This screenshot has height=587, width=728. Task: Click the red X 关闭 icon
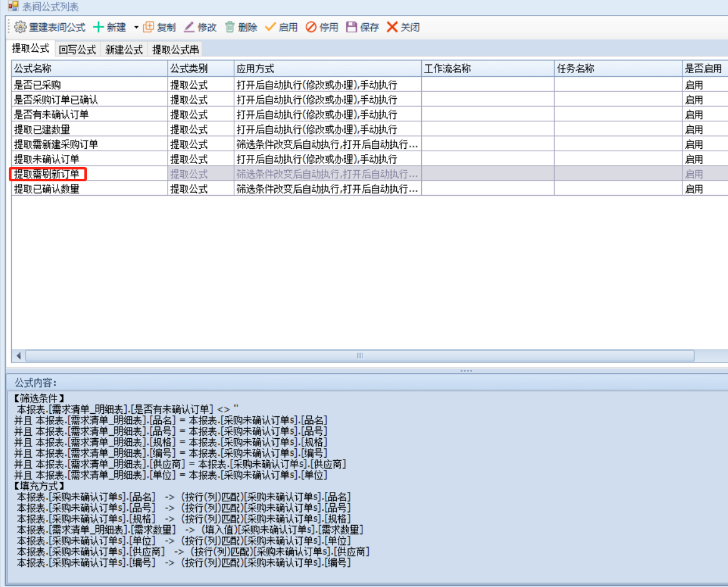point(392,28)
